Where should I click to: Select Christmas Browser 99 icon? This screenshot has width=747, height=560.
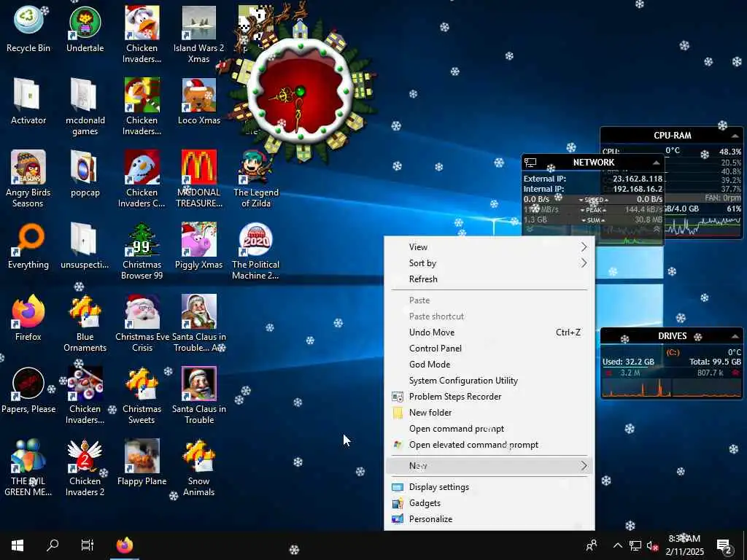click(142, 252)
